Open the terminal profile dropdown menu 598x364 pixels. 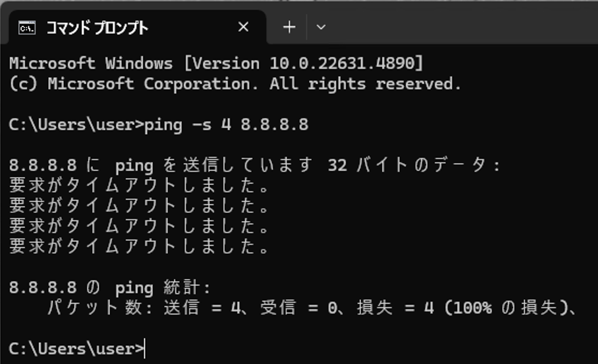tap(320, 27)
